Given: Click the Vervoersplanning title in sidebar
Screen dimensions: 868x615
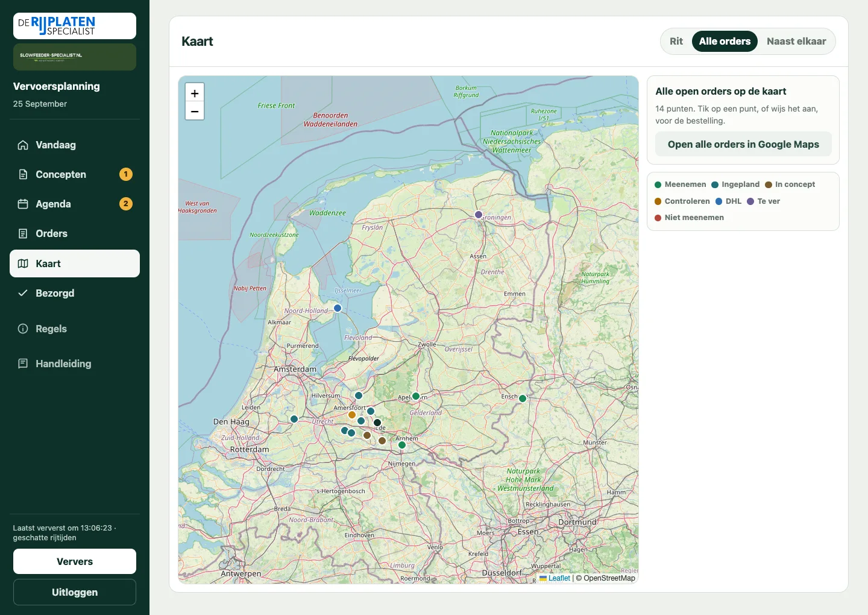Looking at the screenshot, I should 57,86.
